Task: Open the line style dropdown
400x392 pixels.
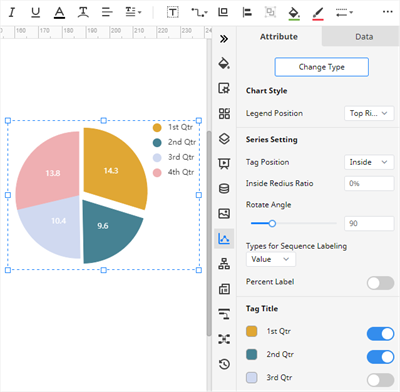Action: (x=344, y=13)
